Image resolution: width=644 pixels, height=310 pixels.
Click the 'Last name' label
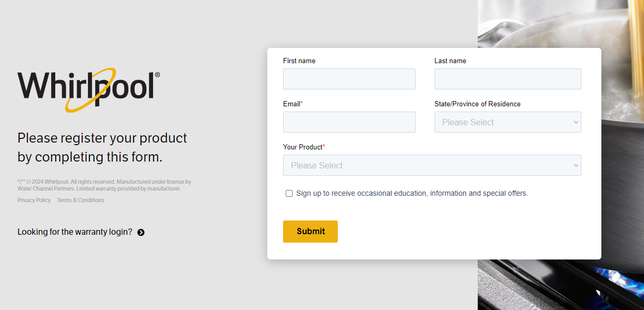[450, 61]
